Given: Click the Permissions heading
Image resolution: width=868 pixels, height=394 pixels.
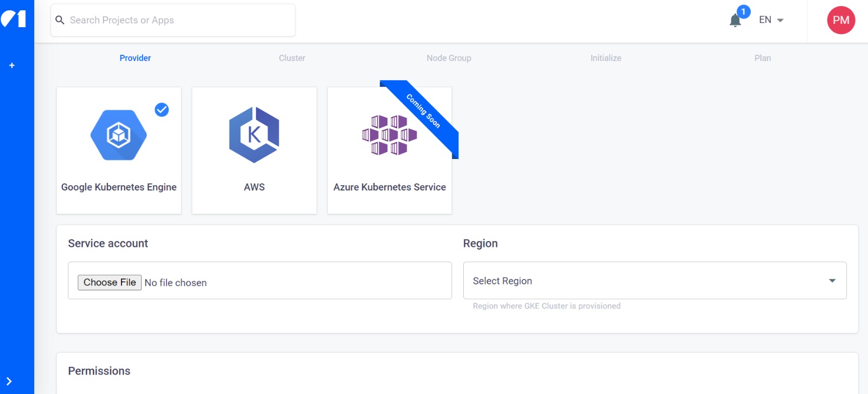Looking at the screenshot, I should [99, 371].
